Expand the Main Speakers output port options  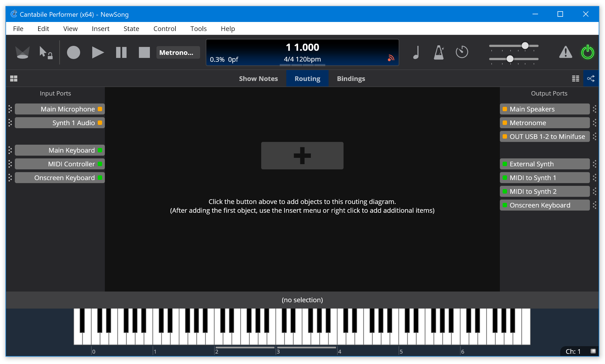[x=595, y=109]
